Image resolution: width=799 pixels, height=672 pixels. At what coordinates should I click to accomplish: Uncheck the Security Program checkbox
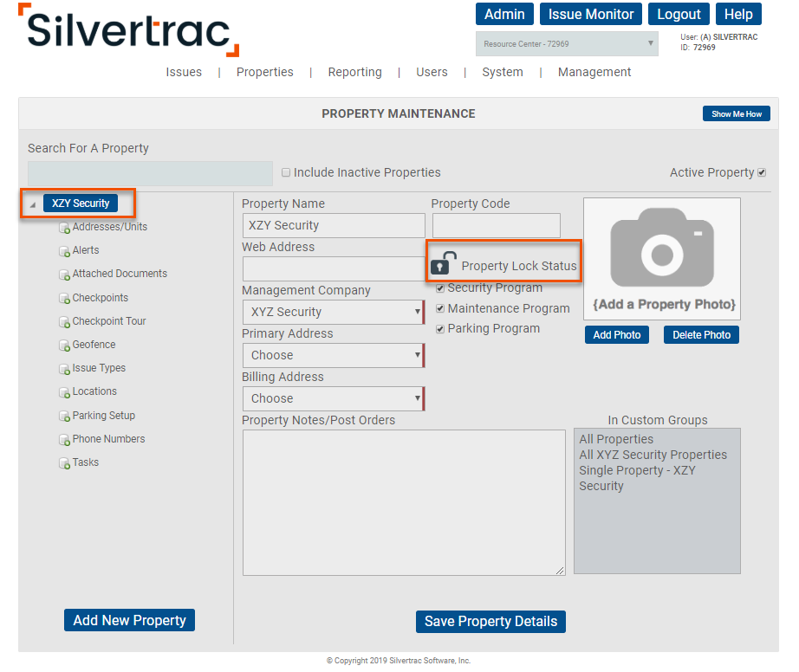(440, 288)
